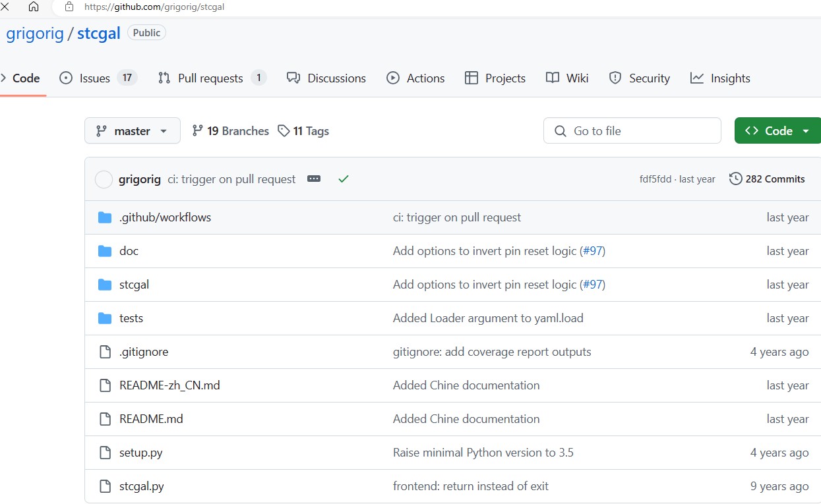Click folder icon next to doc
Image resolution: width=821 pixels, height=504 pixels.
105,251
